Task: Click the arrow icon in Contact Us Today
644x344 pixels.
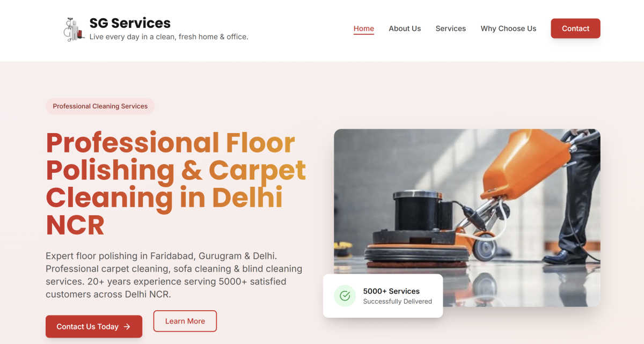Action: [127, 326]
